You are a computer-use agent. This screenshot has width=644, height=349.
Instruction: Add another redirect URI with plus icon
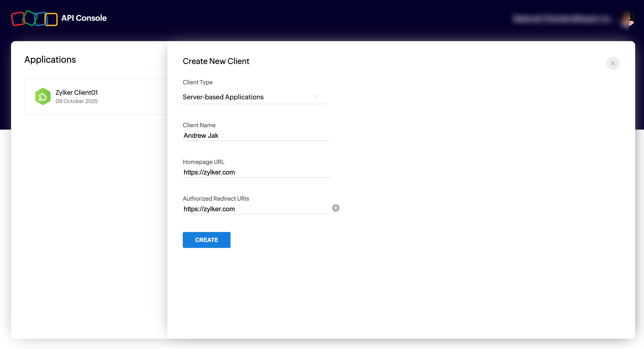click(x=335, y=208)
